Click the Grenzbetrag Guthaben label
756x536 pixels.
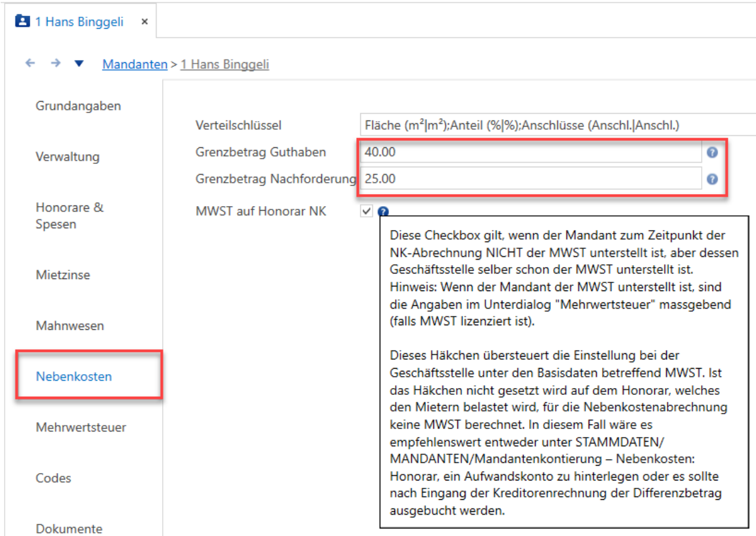261,153
